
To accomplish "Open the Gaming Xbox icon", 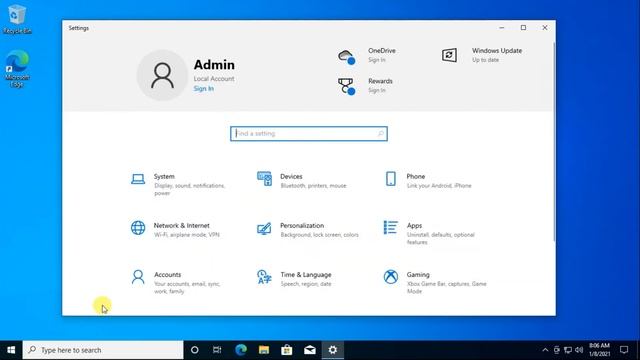I will 391,277.
